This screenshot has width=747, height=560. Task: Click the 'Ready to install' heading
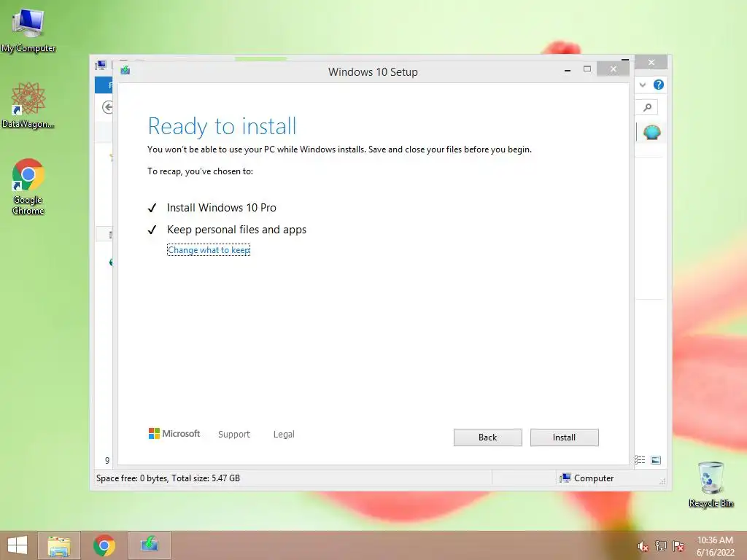(222, 126)
